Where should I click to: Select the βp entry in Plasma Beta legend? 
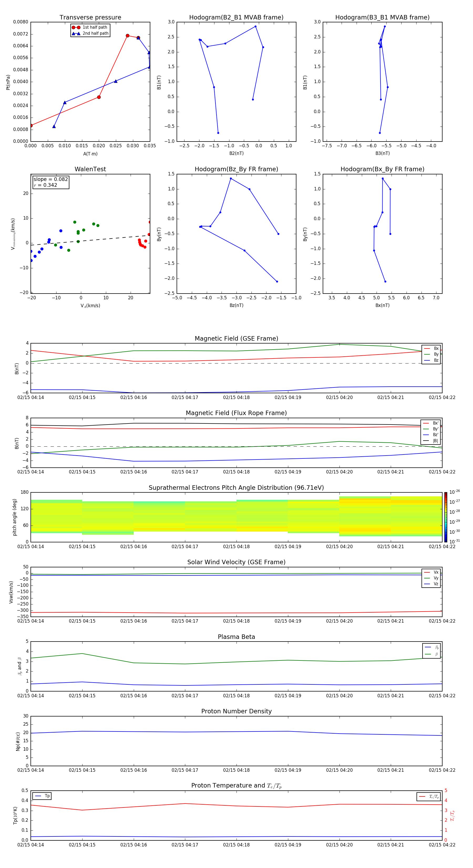coord(431,647)
